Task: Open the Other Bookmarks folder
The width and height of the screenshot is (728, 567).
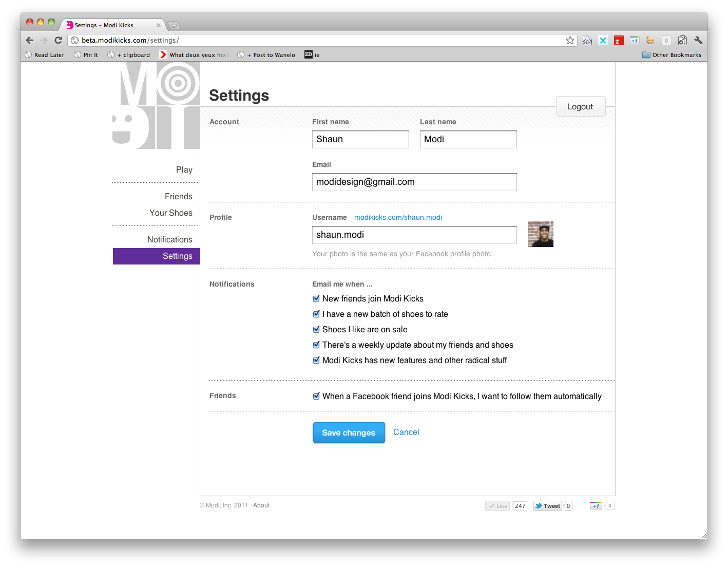Action: (672, 55)
